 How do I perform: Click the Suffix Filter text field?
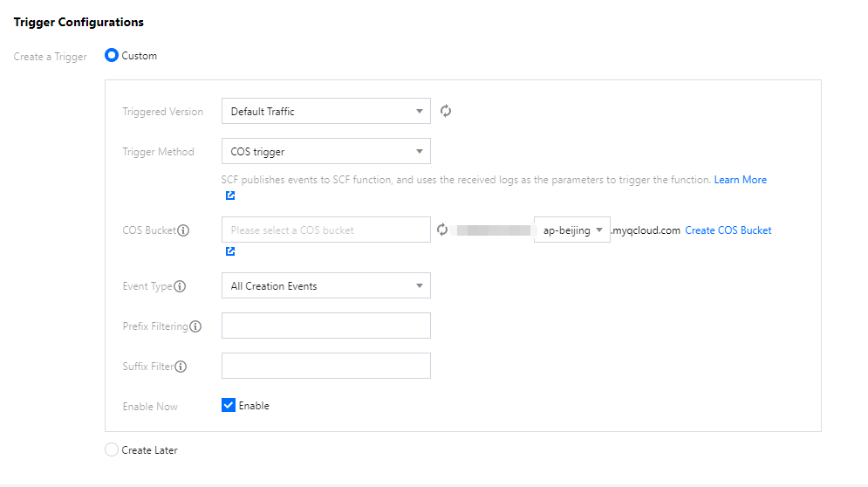[325, 366]
